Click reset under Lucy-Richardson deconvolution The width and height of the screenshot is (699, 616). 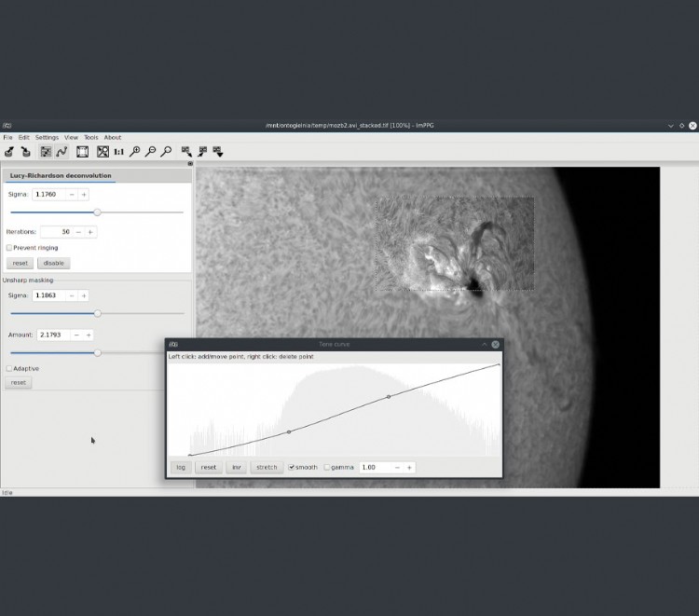21,263
